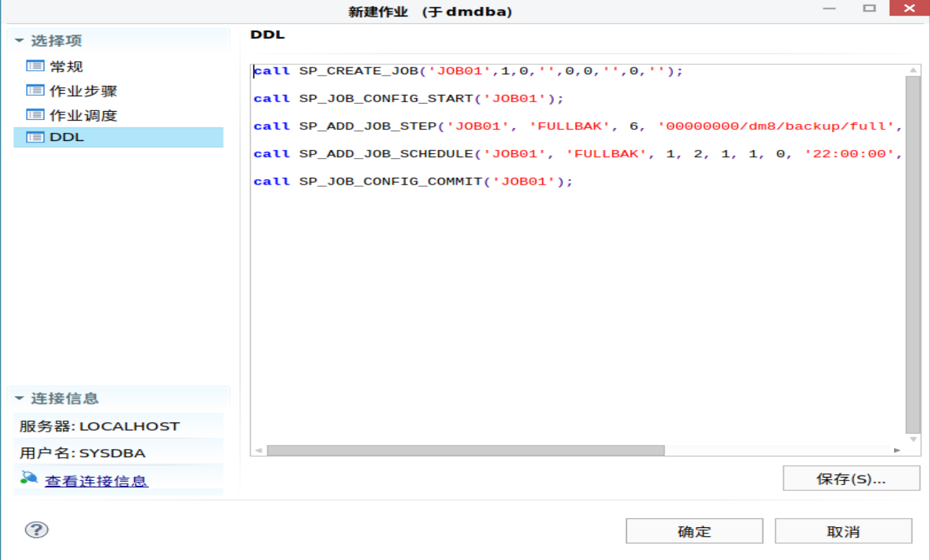Screen dimensions: 930x560
Task: Click the 保存(S)... button
Action: [x=851, y=478]
